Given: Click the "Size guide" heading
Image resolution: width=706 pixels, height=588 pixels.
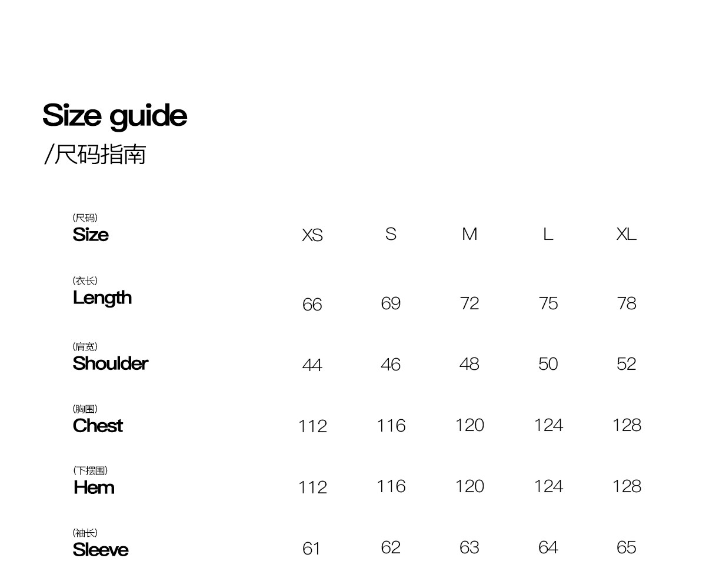Looking at the screenshot, I should pos(115,115).
